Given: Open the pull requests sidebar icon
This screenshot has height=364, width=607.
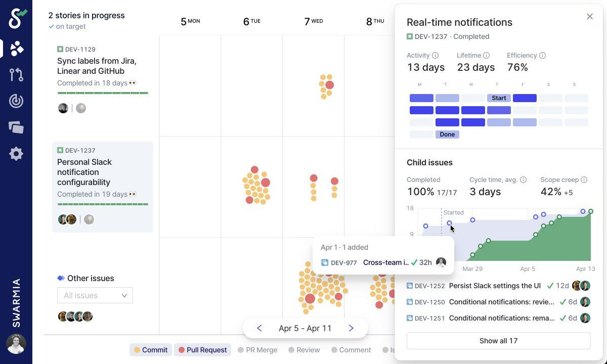Looking at the screenshot, I should coord(16,75).
